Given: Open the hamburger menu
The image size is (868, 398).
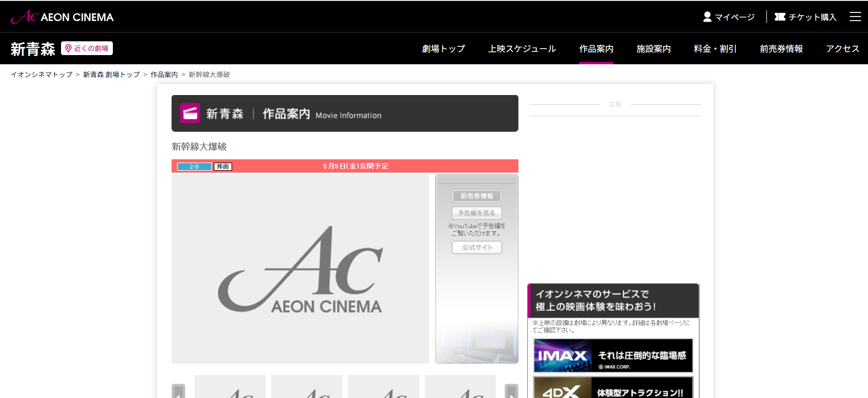Looking at the screenshot, I should tap(855, 17).
